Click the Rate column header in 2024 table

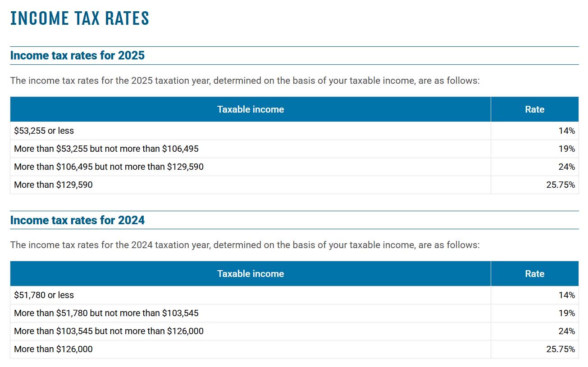tap(534, 274)
